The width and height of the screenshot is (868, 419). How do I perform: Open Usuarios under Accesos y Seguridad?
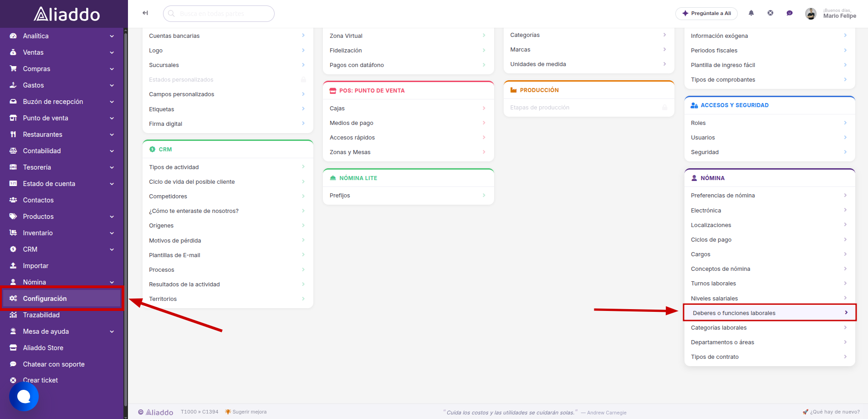click(x=770, y=138)
